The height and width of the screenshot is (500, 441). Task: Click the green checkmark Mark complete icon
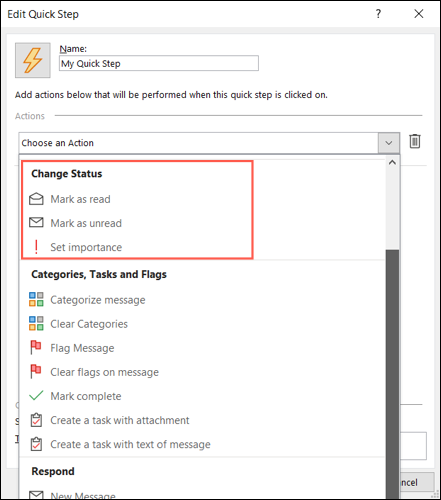(x=36, y=396)
